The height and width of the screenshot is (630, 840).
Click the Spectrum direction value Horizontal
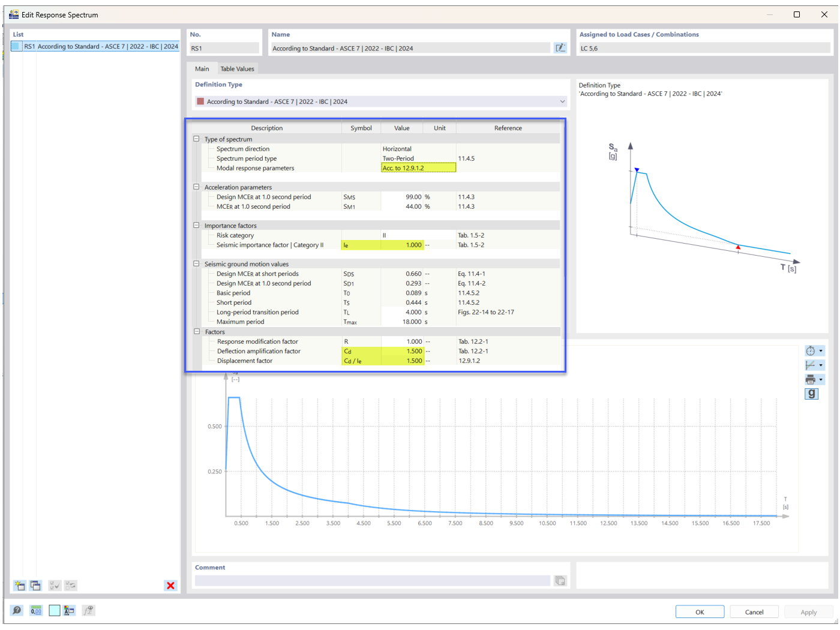418,149
